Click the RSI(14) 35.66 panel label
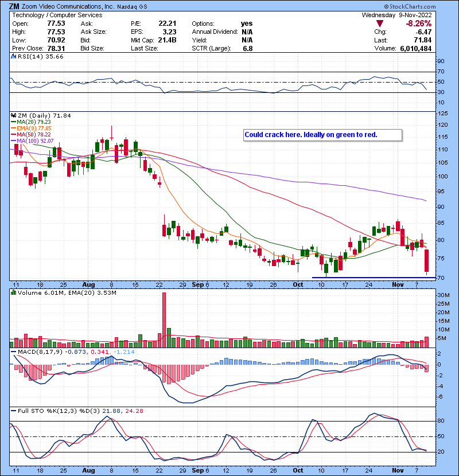459x476 pixels. point(40,56)
